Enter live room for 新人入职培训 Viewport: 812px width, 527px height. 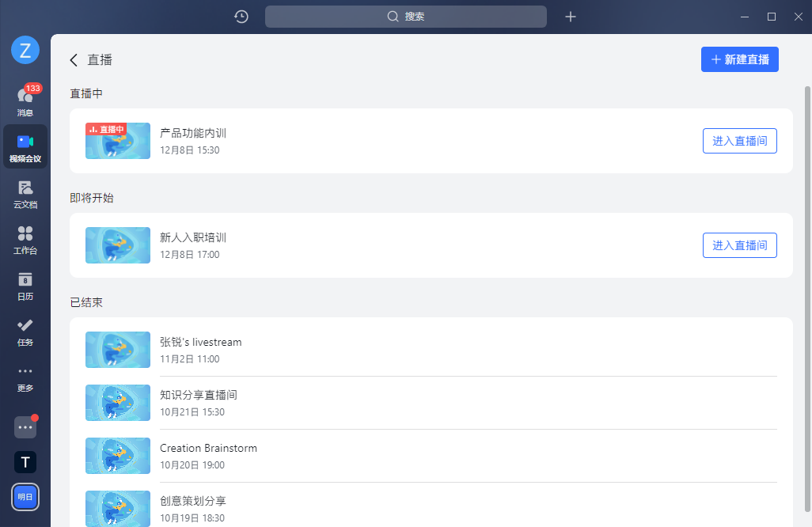tap(739, 245)
